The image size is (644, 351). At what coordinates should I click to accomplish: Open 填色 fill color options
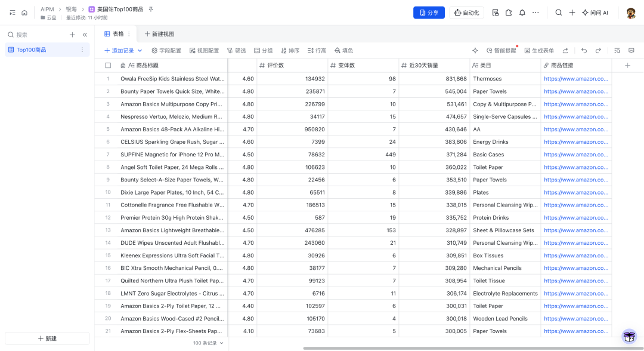[x=344, y=51]
